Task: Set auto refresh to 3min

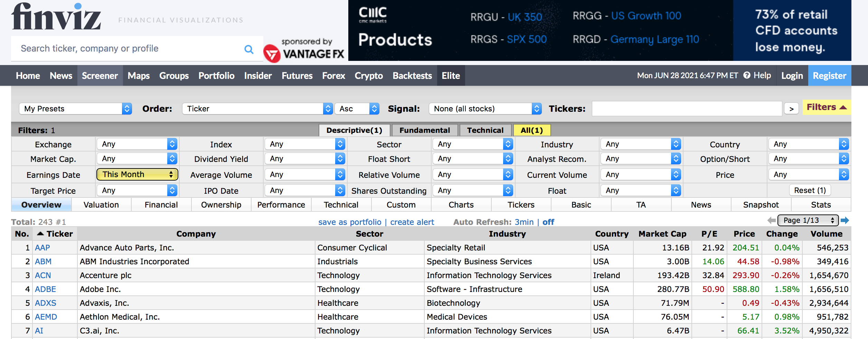Action: 524,222
